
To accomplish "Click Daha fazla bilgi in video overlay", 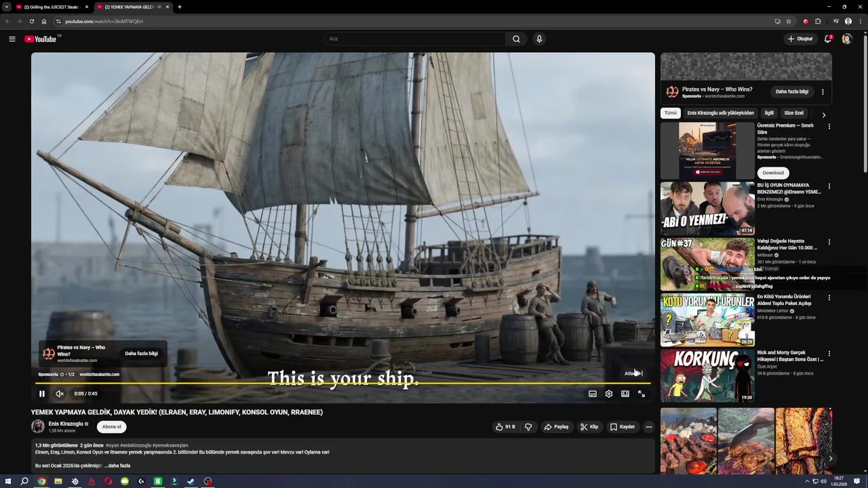I will [x=141, y=353].
